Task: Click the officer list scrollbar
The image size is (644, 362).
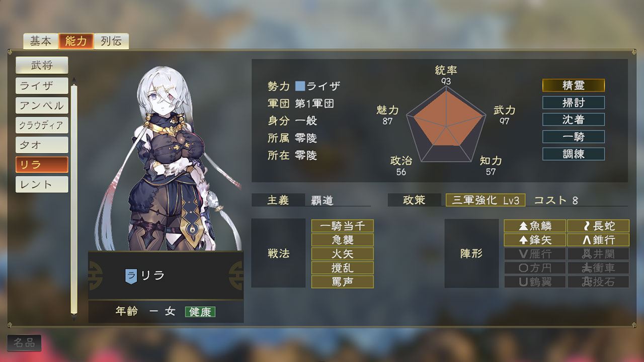Action: tap(74, 200)
